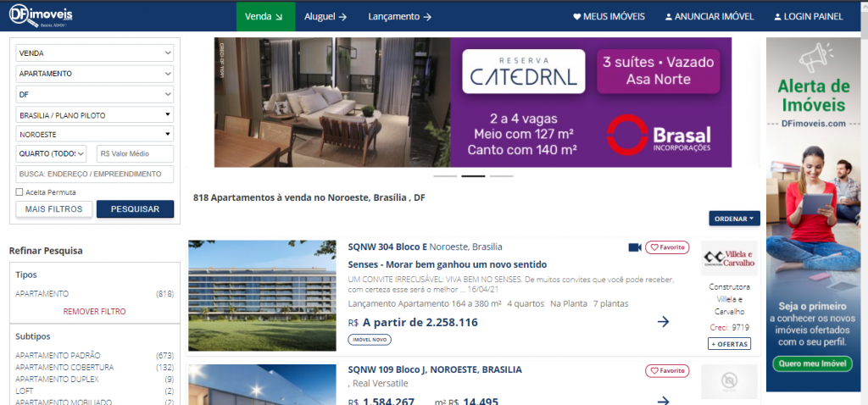This screenshot has height=405, width=868.
Task: Select the last carousel slide indicator
Action: (502, 176)
